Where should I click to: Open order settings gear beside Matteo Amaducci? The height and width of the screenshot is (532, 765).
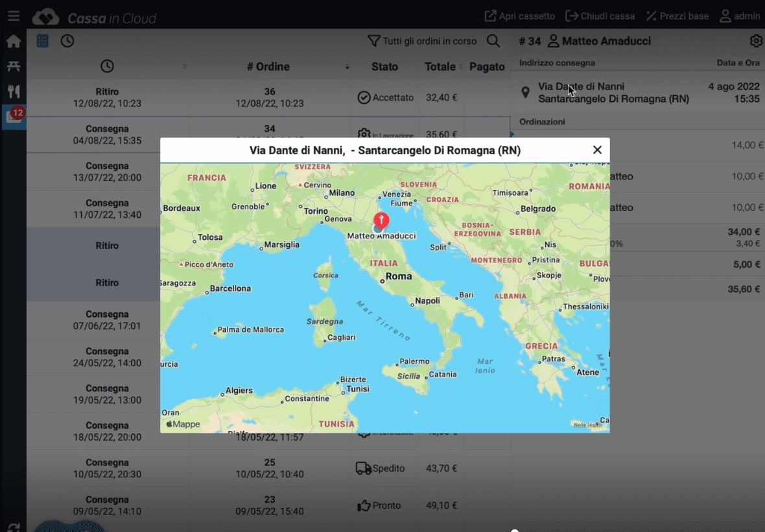[x=756, y=41]
